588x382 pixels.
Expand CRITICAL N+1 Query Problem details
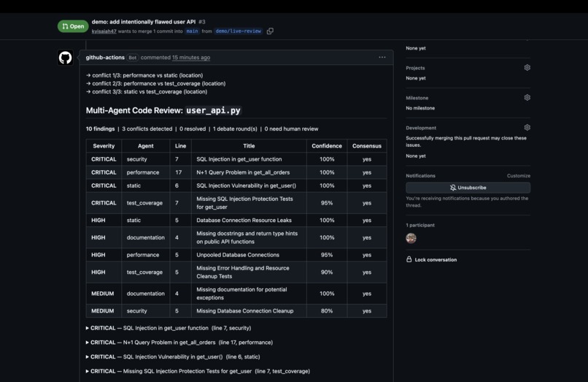click(x=179, y=342)
